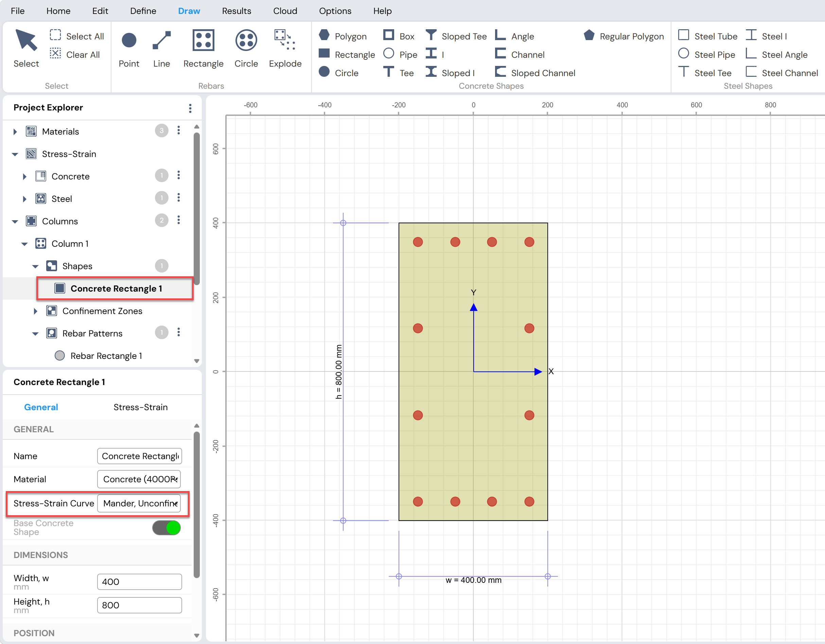Image resolution: width=825 pixels, height=644 pixels.
Task: Pick the Line rebar tool
Action: tap(161, 49)
